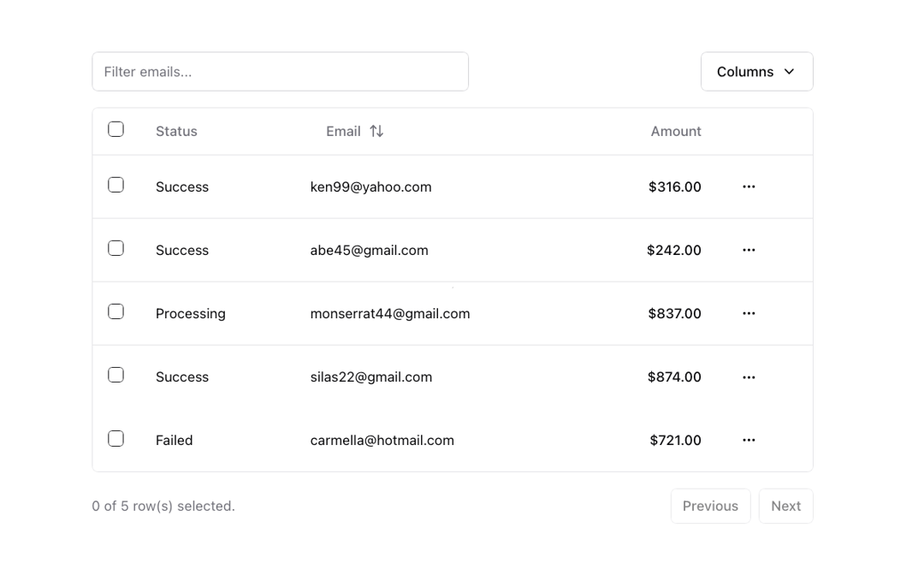Viewport: 924px width, 581px height.
Task: Click the Amount column header
Action: tap(676, 132)
